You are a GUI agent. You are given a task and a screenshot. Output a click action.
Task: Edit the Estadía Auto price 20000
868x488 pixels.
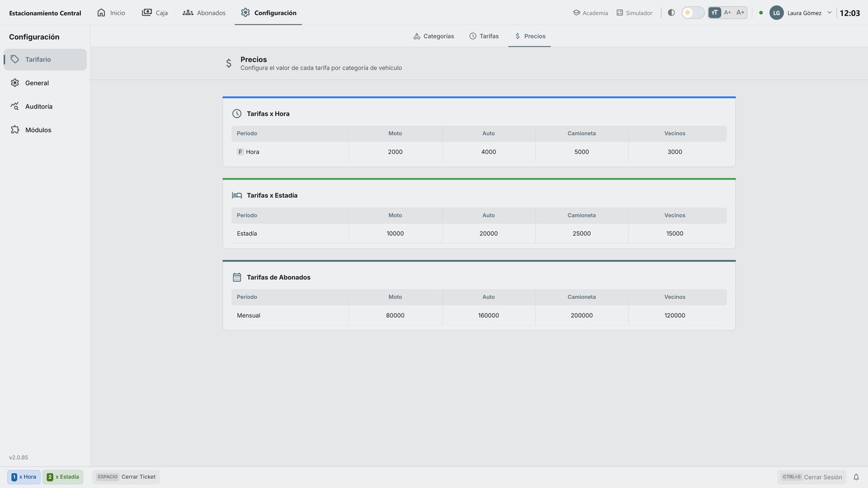coord(489,234)
